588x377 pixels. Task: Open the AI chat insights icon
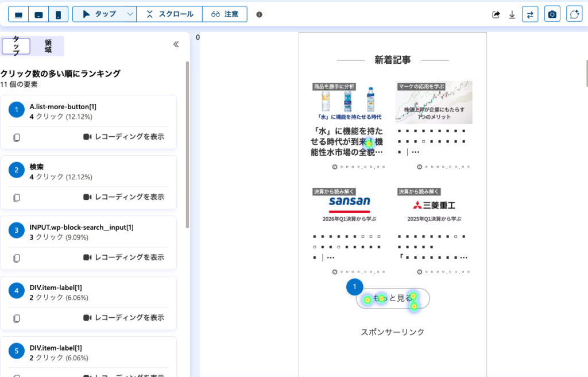pos(574,14)
